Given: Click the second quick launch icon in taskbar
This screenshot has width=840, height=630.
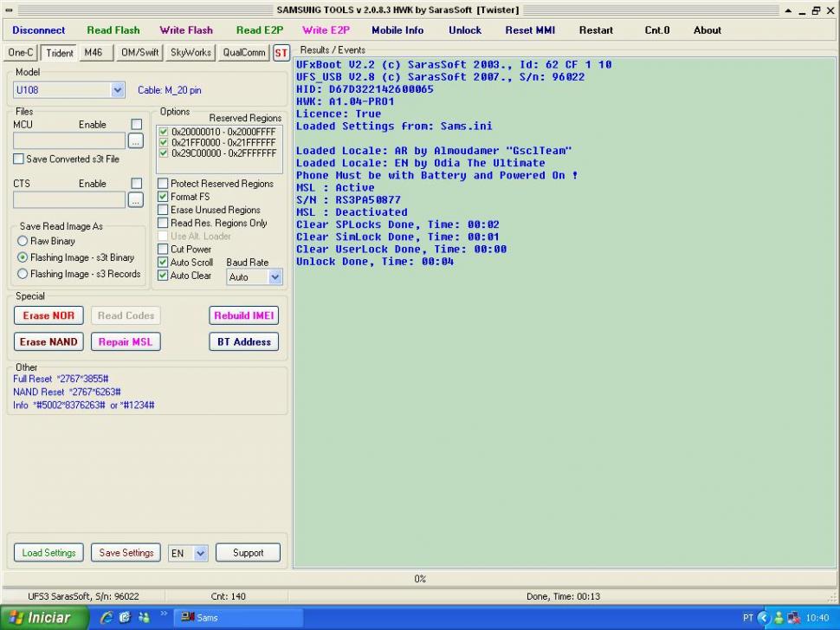Looking at the screenshot, I should 125,617.
